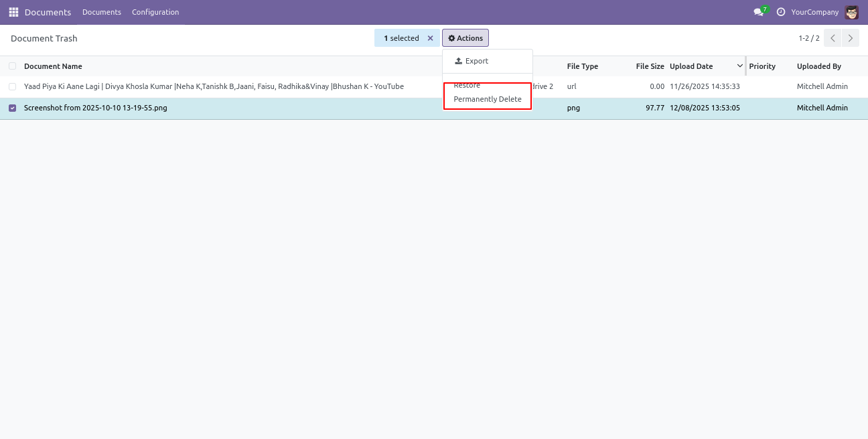Open the chat messages icon with badge
Screen dimensions: 868x439
tap(758, 12)
